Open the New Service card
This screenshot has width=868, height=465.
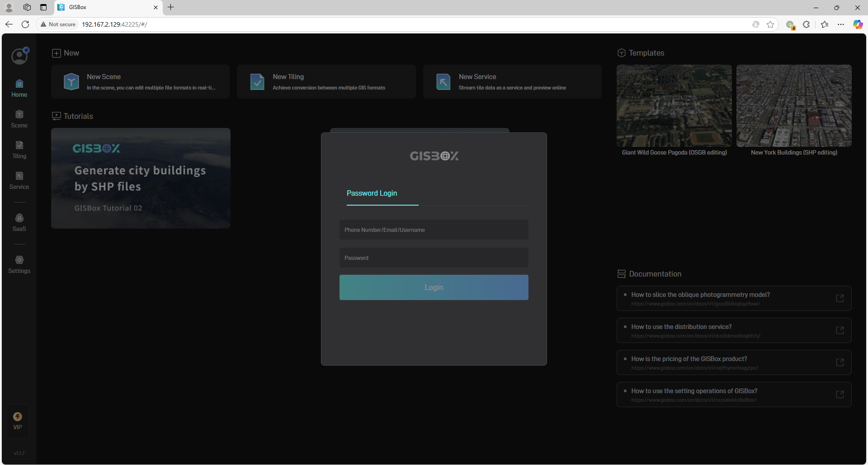coord(512,82)
